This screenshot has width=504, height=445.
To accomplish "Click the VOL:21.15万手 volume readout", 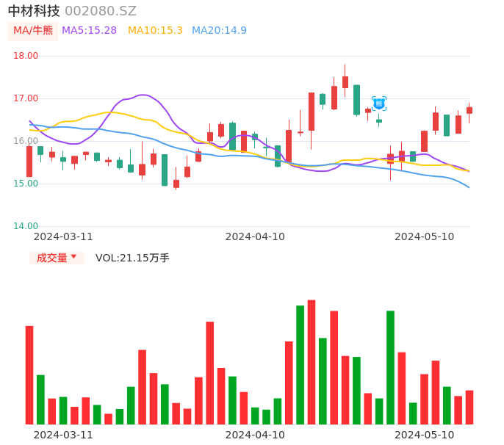I will click(x=132, y=258).
